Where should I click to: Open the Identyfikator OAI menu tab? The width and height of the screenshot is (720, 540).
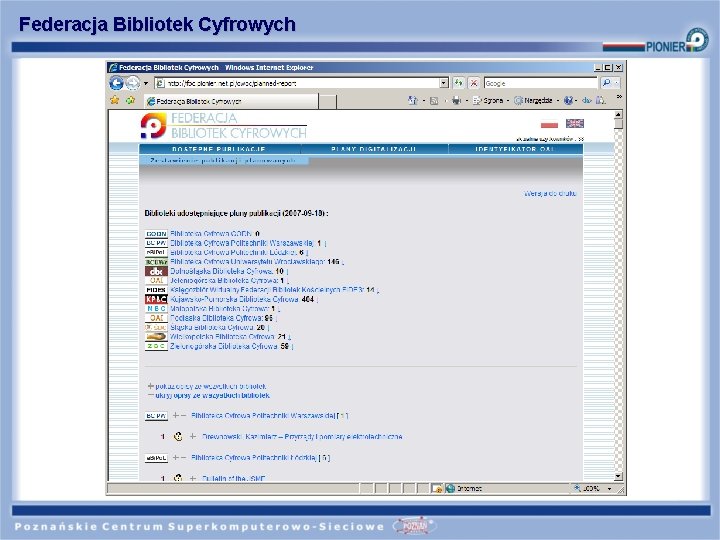point(515,149)
